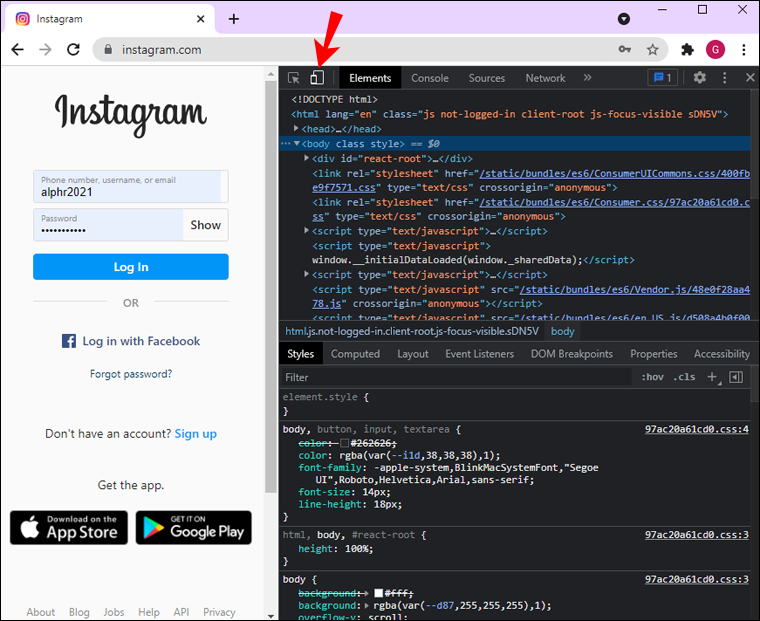Toggle element state with :hov
Viewport: 760px width, 621px height.
652,377
